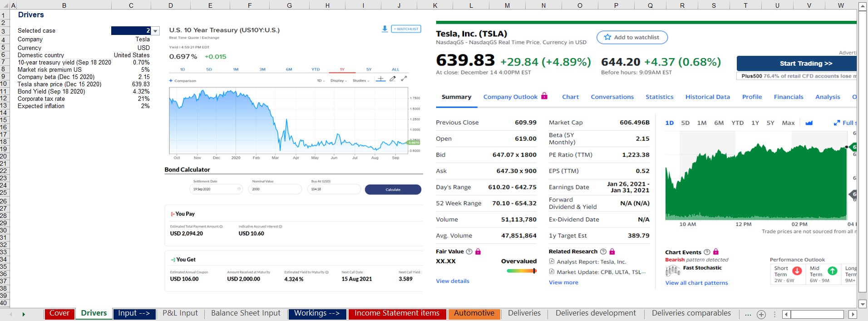
Task: Click the expand arrows icon on Treasury chart
Action: tap(404, 79)
